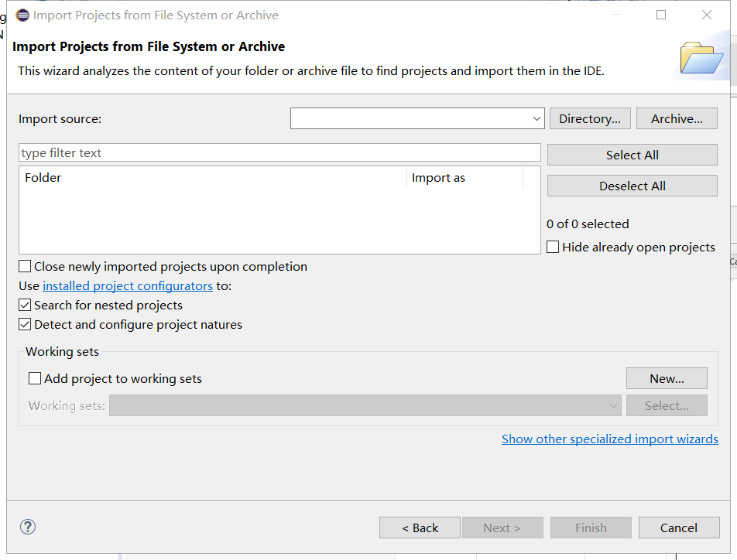
Task: Click into the type filter text field
Action: [279, 153]
